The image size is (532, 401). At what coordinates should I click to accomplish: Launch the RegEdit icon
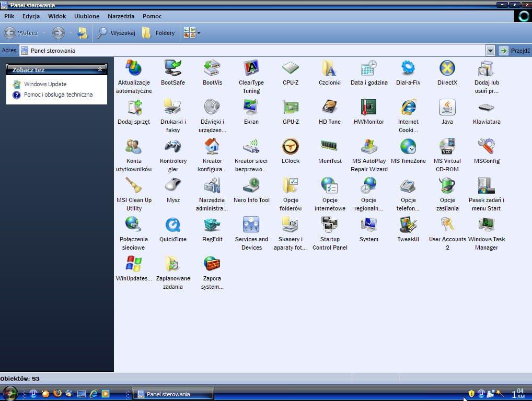click(212, 229)
